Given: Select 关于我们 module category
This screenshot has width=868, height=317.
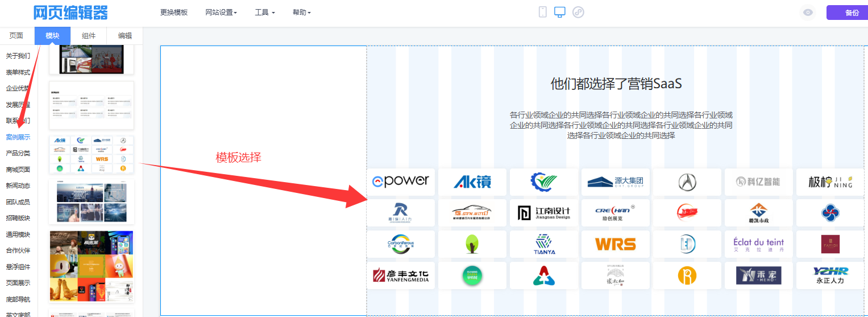Looking at the screenshot, I should click(x=18, y=56).
